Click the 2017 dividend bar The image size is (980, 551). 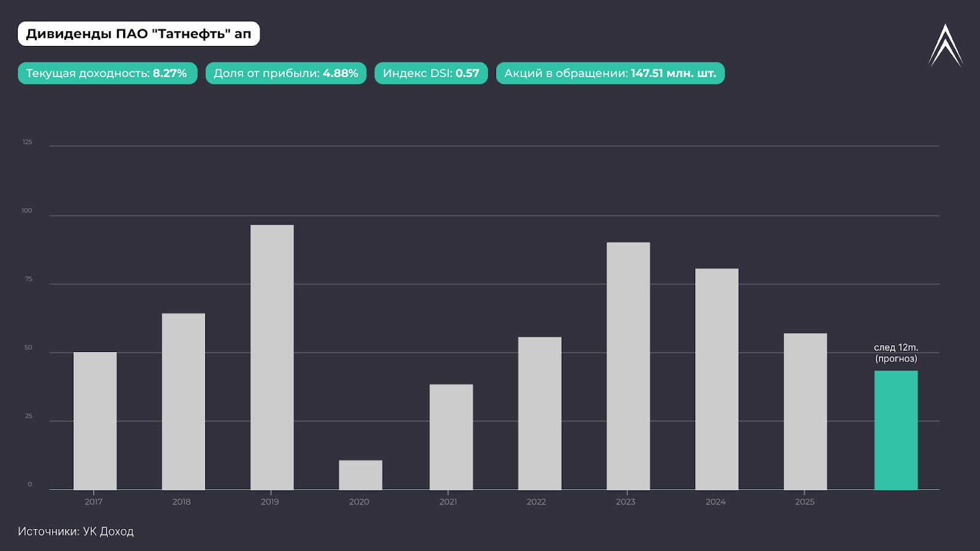click(95, 421)
